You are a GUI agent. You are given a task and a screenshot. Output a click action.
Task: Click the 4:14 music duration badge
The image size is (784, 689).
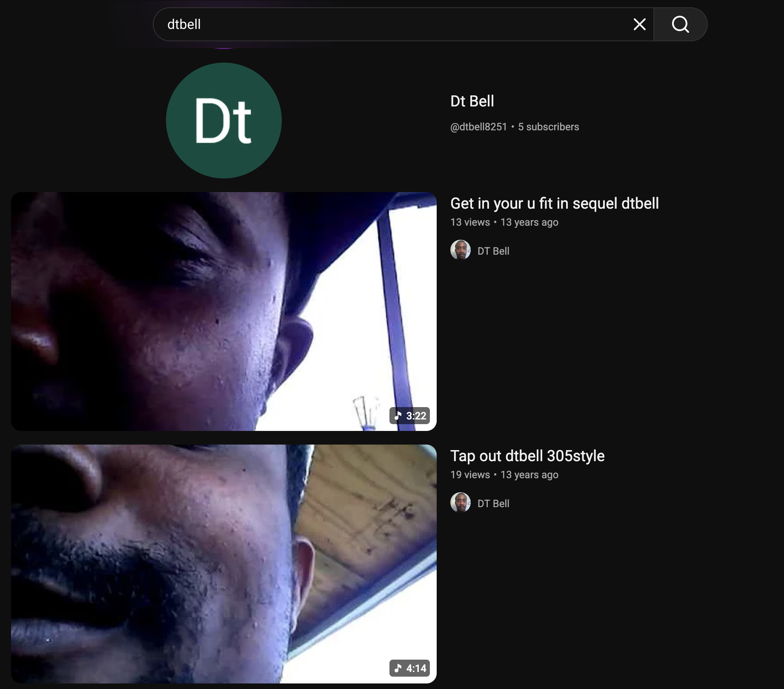[409, 668]
